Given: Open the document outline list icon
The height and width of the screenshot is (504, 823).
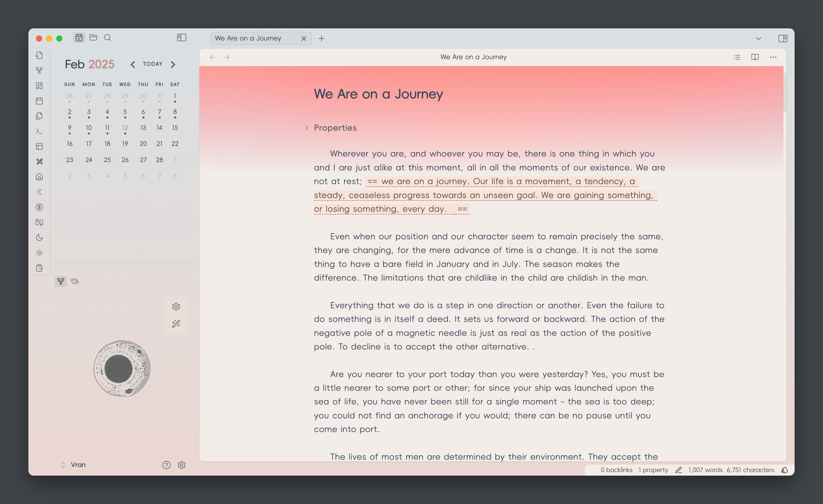Looking at the screenshot, I should point(737,57).
